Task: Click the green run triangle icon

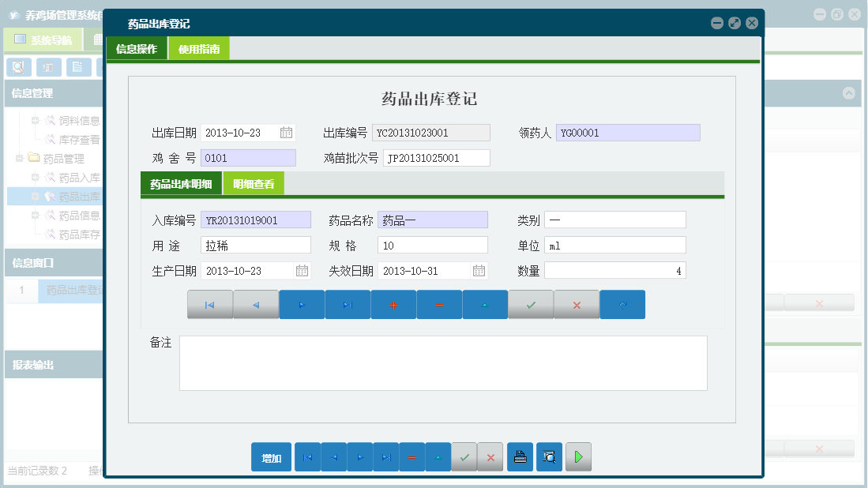Action: (578, 456)
